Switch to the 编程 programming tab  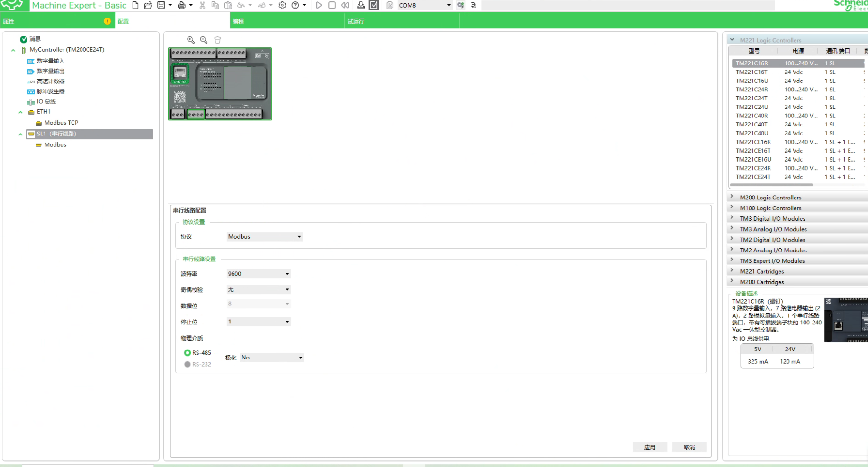coord(238,21)
